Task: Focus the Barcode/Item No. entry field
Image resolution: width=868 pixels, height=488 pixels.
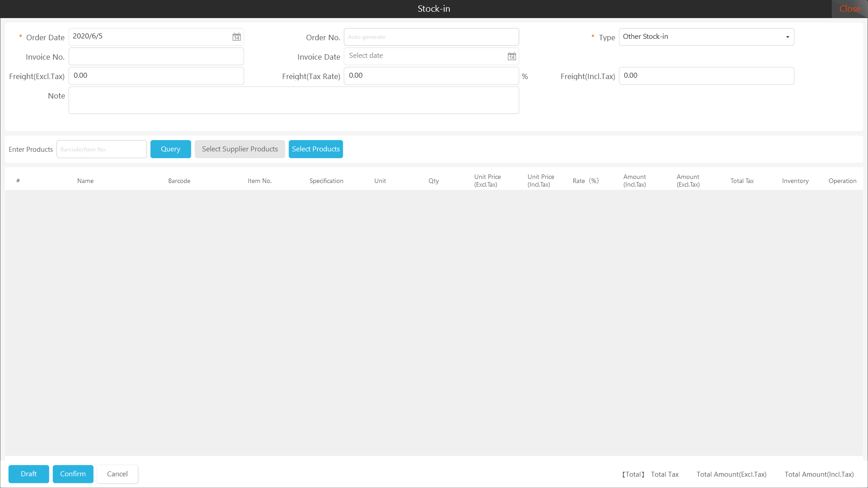Action: (x=101, y=149)
